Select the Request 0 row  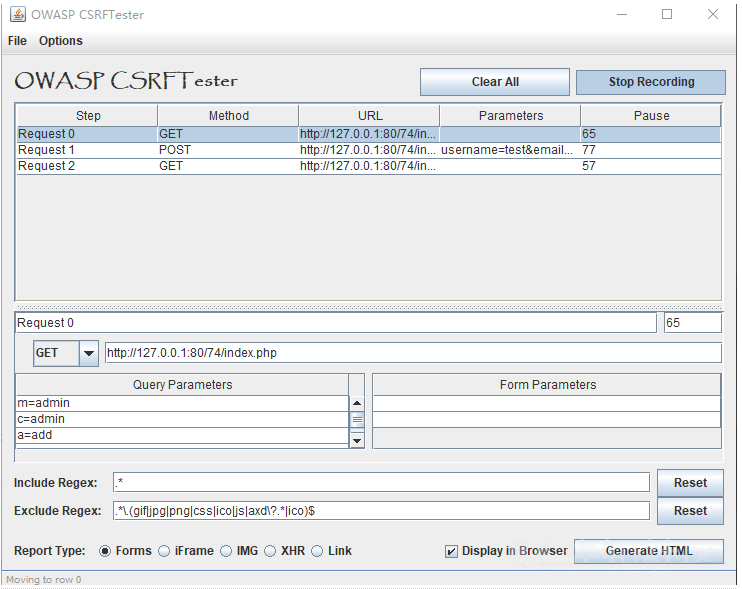pyautogui.click(x=369, y=134)
